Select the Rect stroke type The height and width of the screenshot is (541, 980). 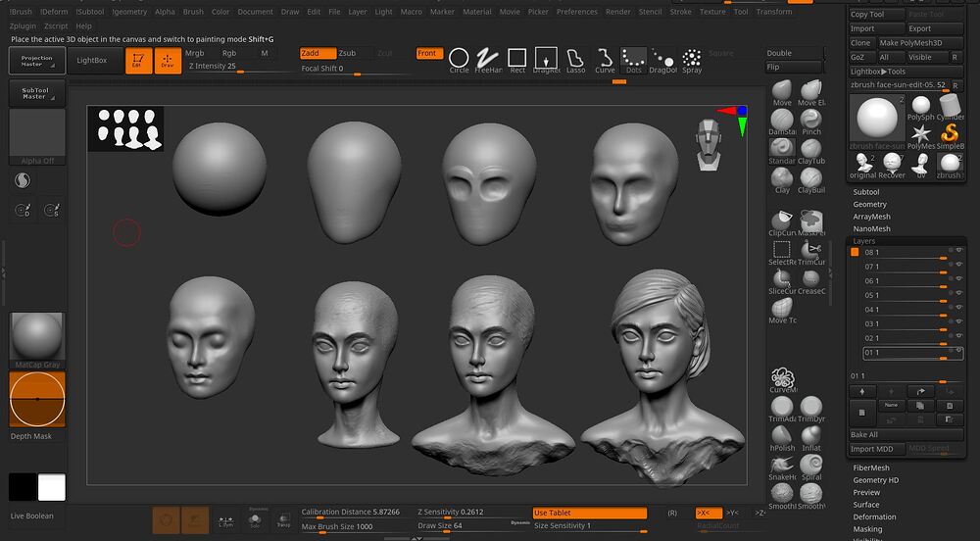pos(516,60)
